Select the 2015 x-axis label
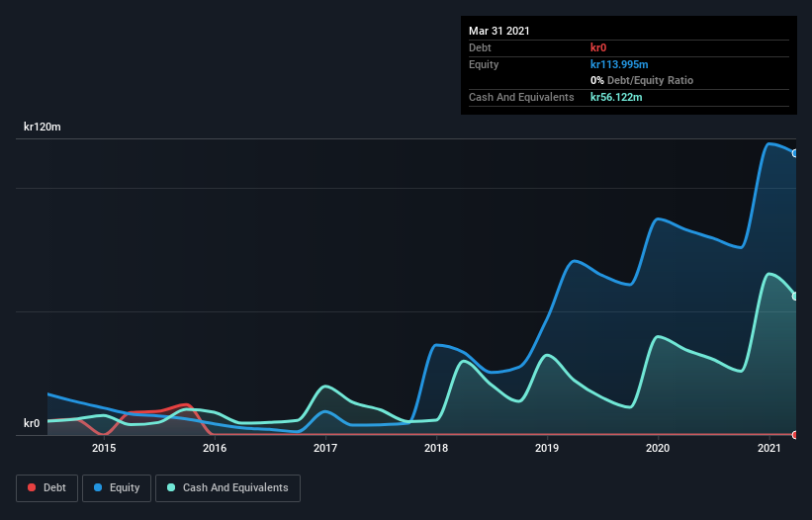The width and height of the screenshot is (812, 520). click(x=104, y=448)
